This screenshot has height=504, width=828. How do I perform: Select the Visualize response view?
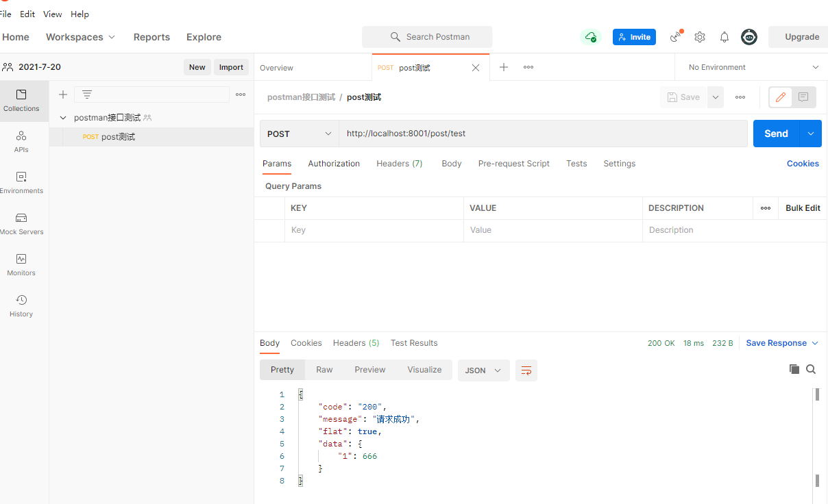coord(424,370)
